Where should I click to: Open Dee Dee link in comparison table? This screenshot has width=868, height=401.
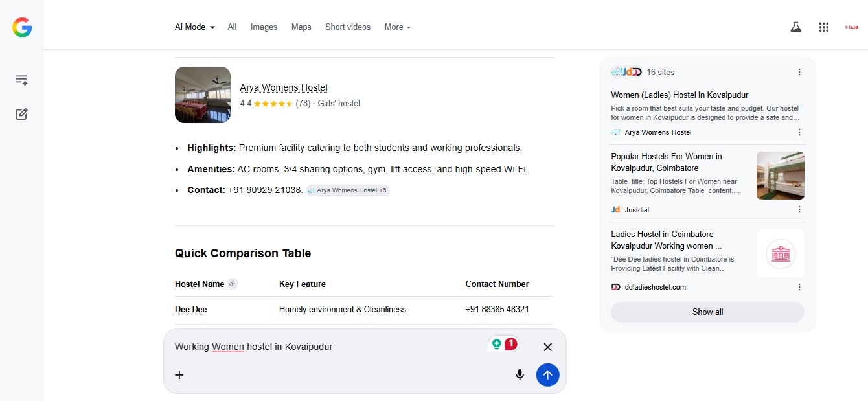[x=190, y=310]
